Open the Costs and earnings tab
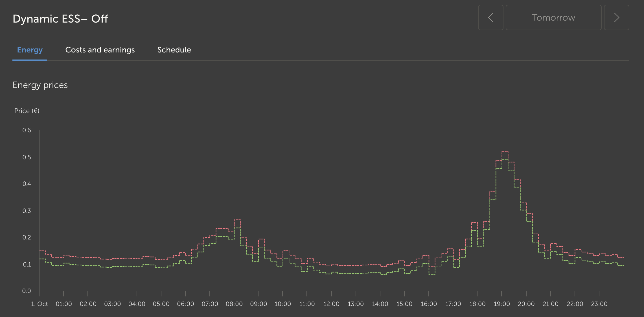Image resolution: width=644 pixels, height=317 pixels. click(x=100, y=50)
